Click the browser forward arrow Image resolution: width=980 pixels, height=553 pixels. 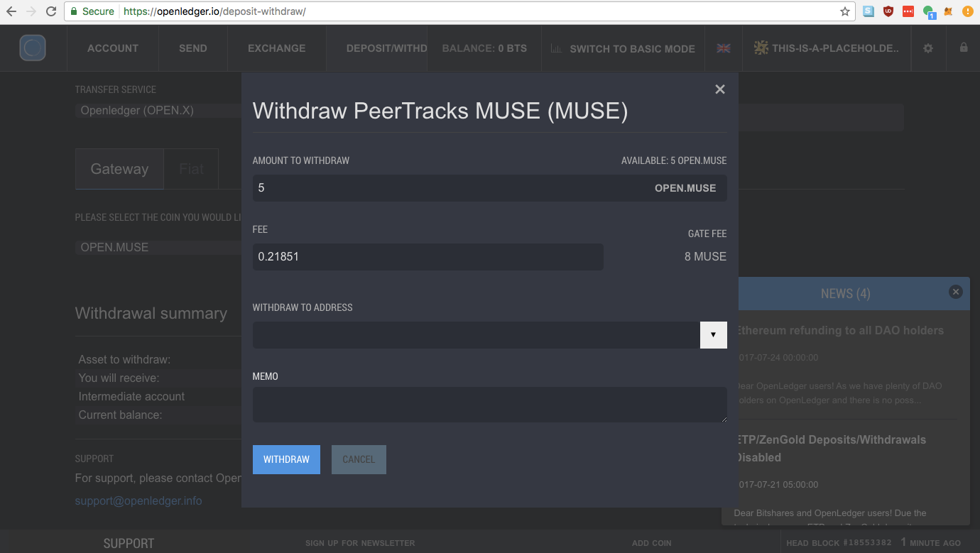point(31,11)
